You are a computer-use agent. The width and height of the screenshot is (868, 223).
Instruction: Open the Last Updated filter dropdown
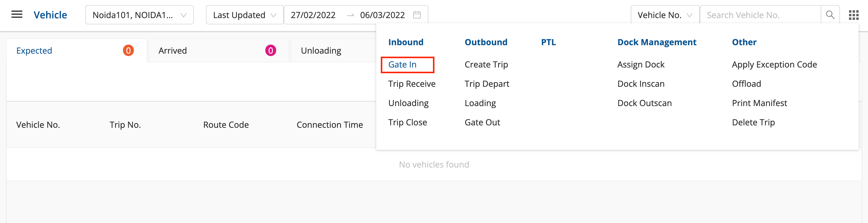[244, 15]
